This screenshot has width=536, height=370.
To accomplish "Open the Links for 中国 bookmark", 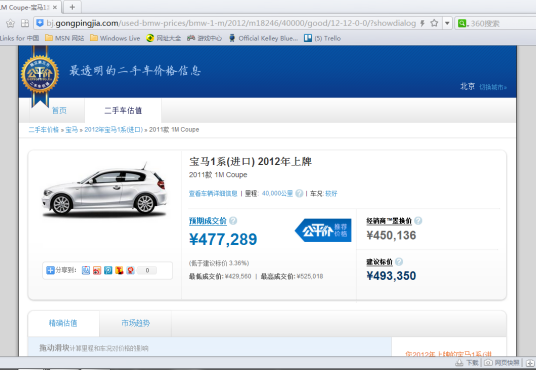I will pyautogui.click(x=19, y=38).
